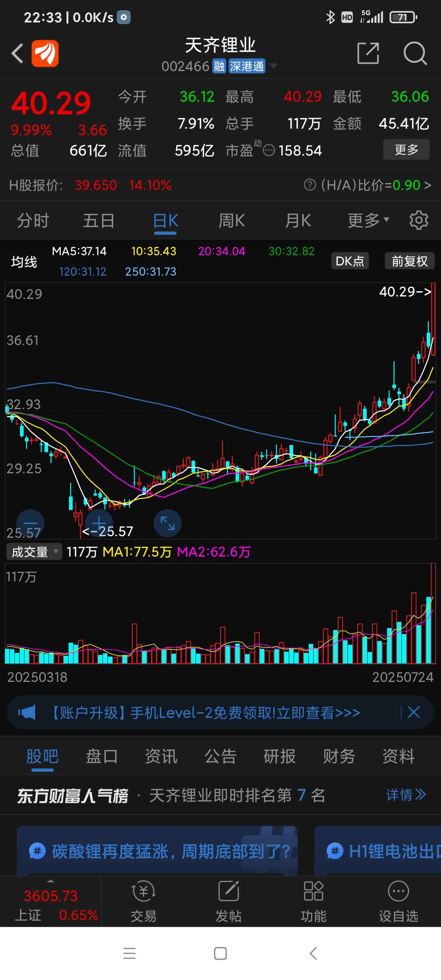Switch to 月K chart tab
The image size is (441, 980).
[298, 220]
